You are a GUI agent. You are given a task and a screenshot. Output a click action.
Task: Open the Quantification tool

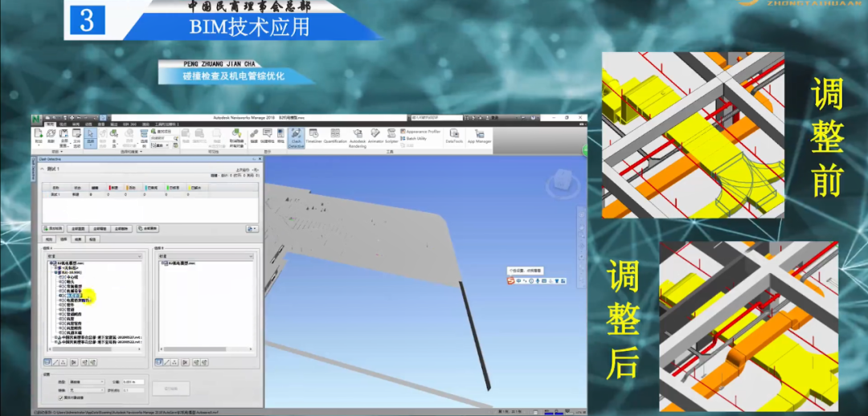(335, 136)
